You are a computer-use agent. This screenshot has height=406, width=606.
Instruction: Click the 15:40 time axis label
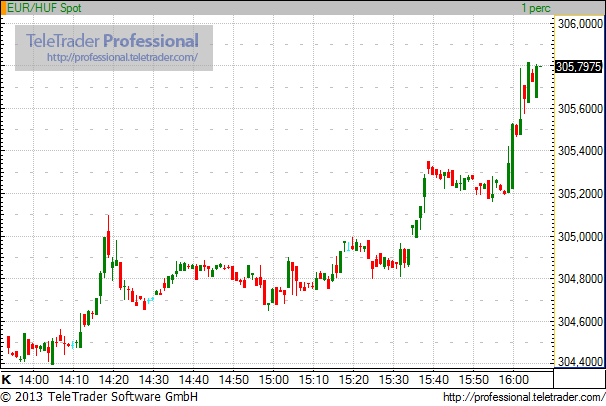pos(434,380)
